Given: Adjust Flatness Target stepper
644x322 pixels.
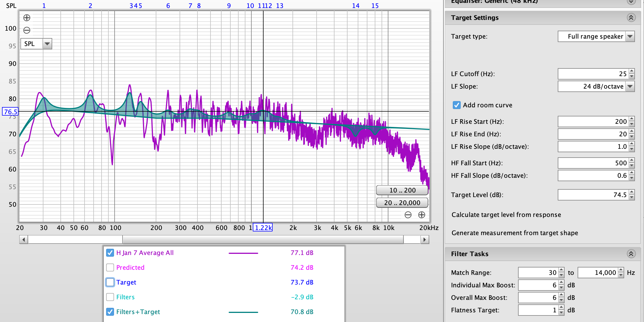Looking at the screenshot, I should (x=561, y=310).
